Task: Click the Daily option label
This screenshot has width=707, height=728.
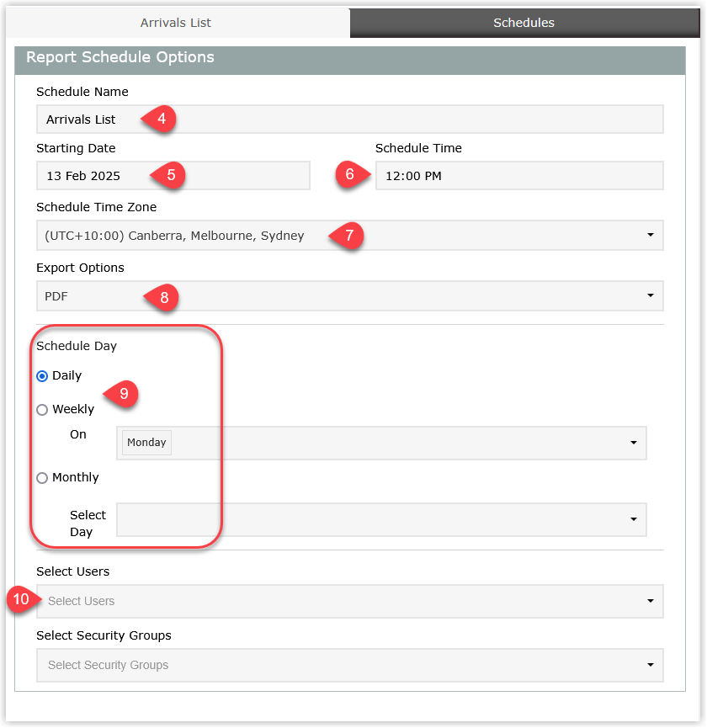Action: (66, 375)
